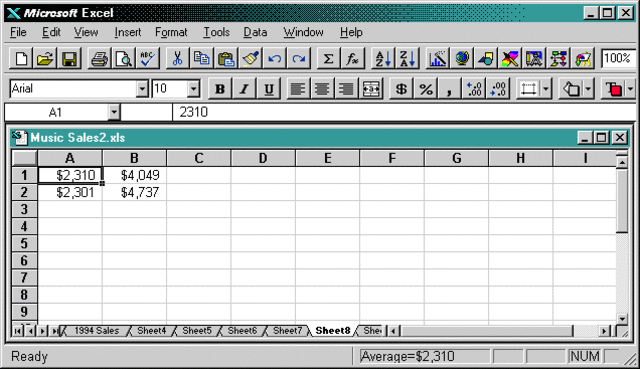Show the Drawing toolbar icon
The width and height of the screenshot is (640, 369).
486,59
